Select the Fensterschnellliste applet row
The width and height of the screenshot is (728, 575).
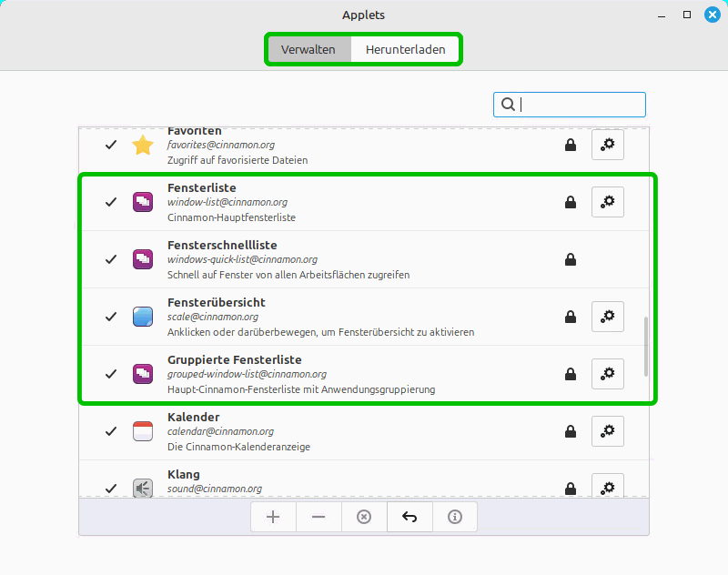pos(364,259)
